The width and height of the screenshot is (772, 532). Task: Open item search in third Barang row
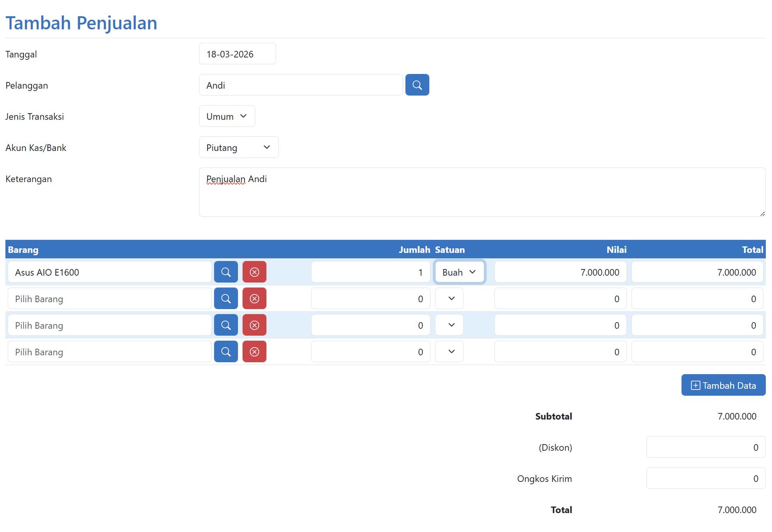pos(226,325)
